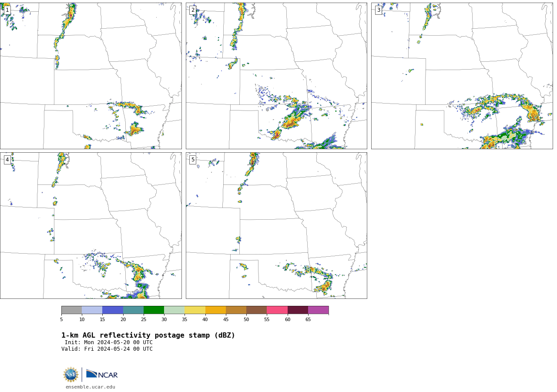The height and width of the screenshot is (392, 557).
Task: Click the pale green 30-35 dBZ swatch
Action: click(x=174, y=310)
